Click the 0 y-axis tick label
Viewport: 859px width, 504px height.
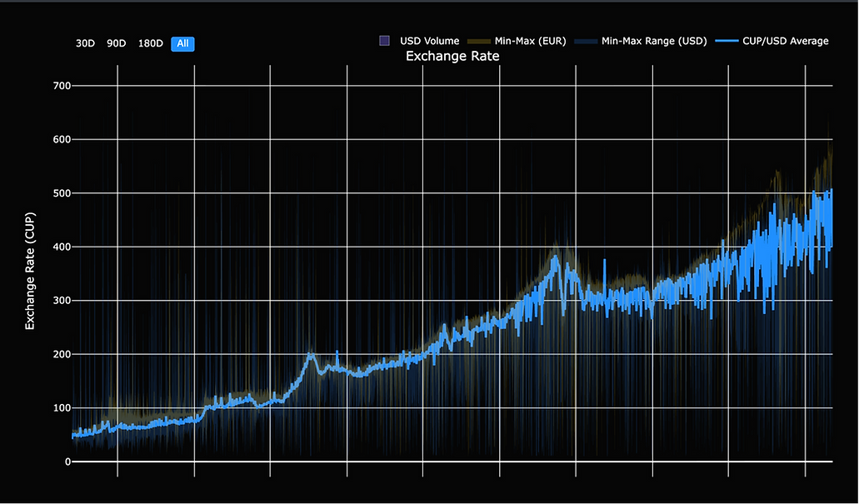pyautogui.click(x=68, y=462)
